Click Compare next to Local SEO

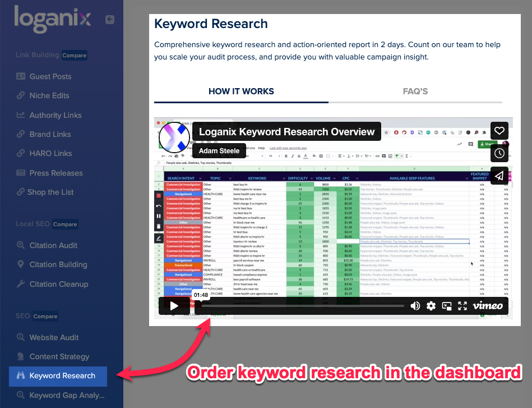tap(65, 224)
